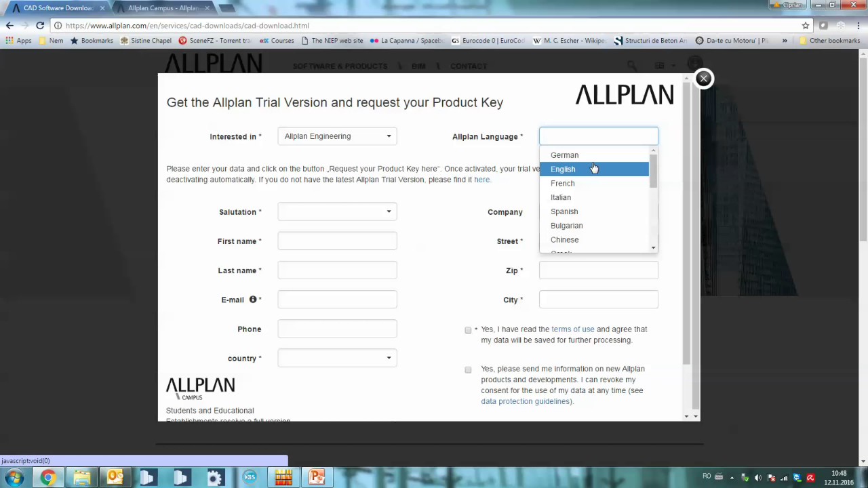Close the trial version form dialog
Screen dimensions: 868x488
click(703, 79)
